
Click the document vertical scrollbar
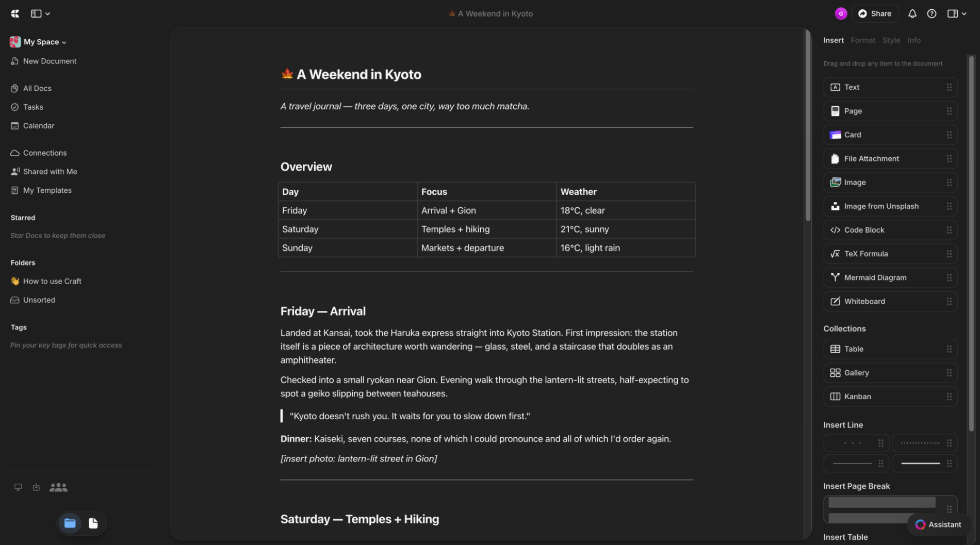point(808,126)
